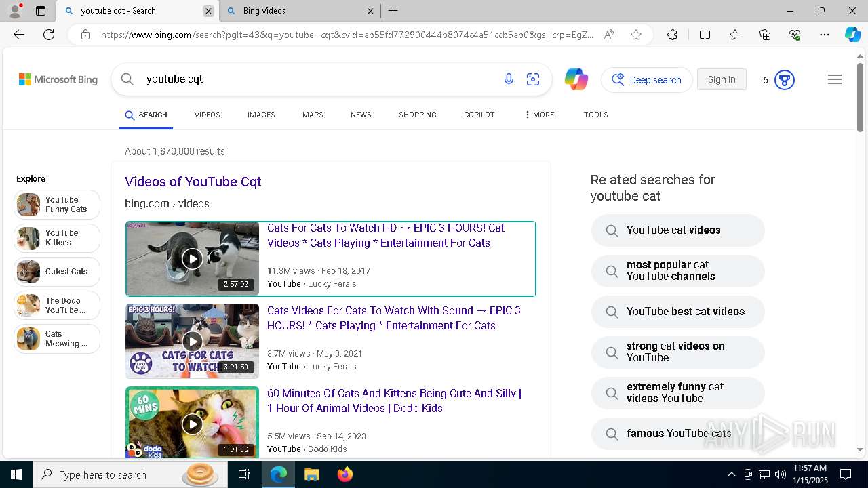Open Task View on the taskbar

[x=244, y=474]
